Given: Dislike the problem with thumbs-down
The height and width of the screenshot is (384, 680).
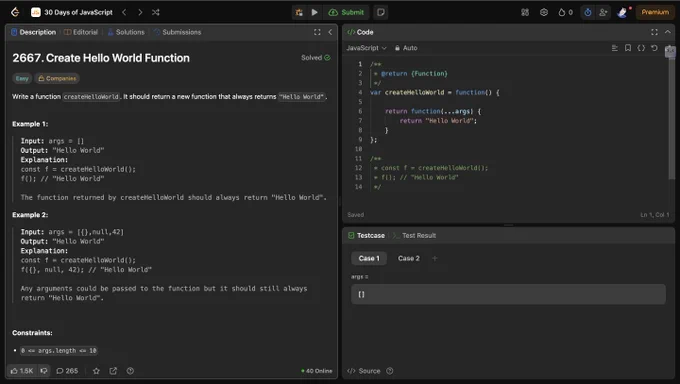Looking at the screenshot, I should tap(44, 371).
